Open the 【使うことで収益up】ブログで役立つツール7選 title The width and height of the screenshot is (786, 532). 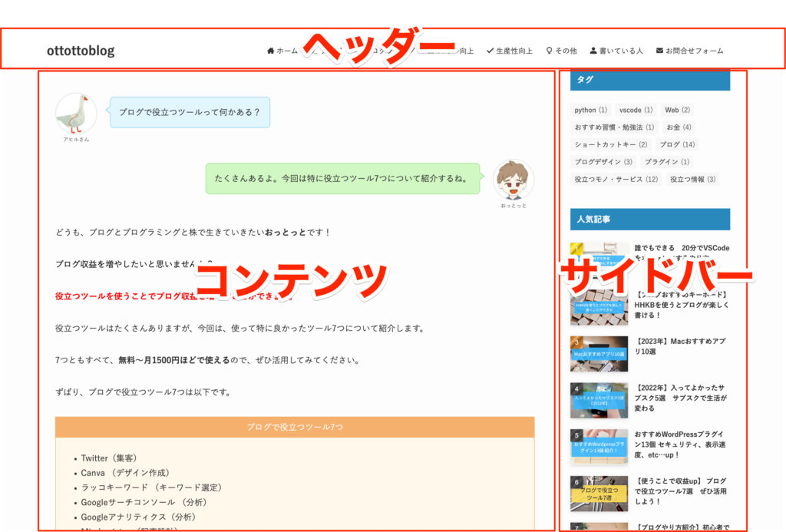pos(680,491)
